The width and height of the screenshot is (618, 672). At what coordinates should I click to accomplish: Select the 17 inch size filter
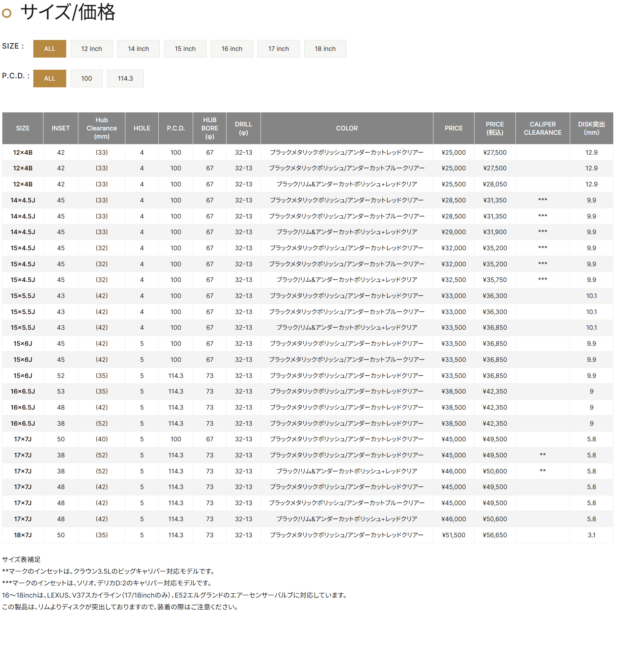click(278, 49)
